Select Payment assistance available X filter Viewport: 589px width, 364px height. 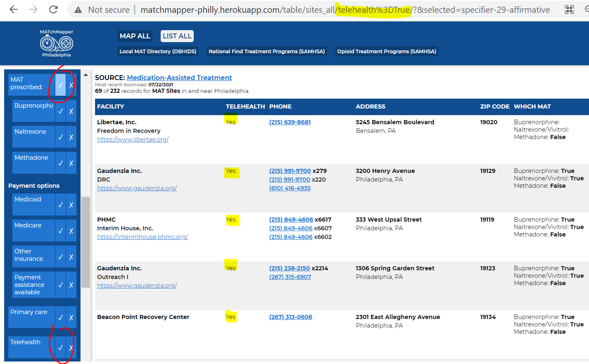click(71, 285)
